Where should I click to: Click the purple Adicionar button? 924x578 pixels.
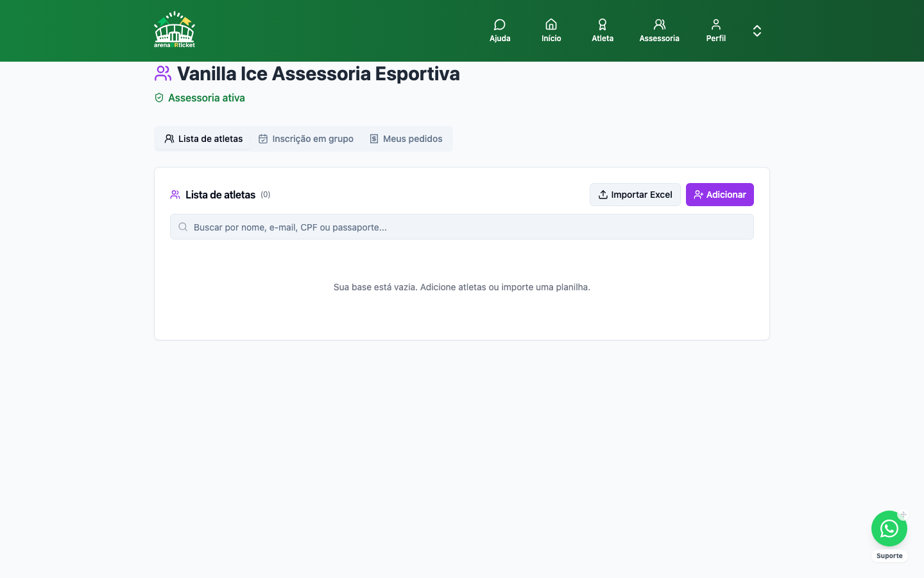[x=720, y=195]
